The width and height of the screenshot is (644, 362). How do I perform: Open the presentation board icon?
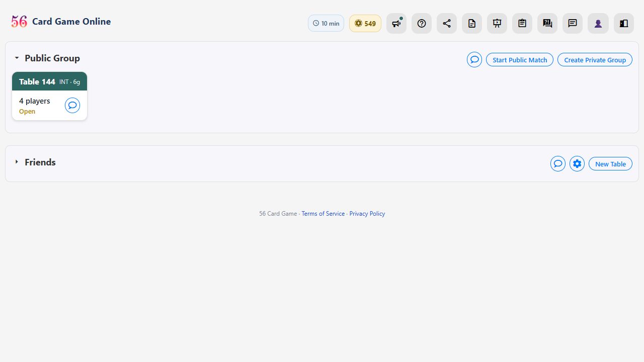click(497, 23)
